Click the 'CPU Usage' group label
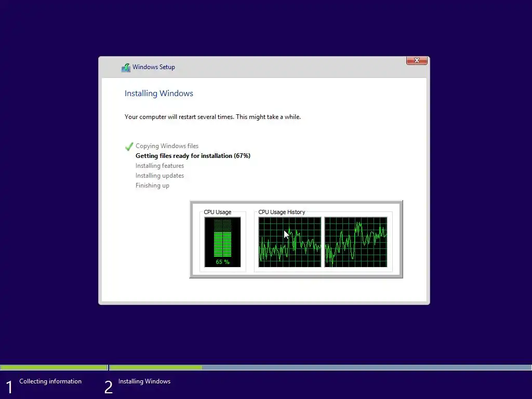Screen dimensions: 532x399 [x=218, y=212]
